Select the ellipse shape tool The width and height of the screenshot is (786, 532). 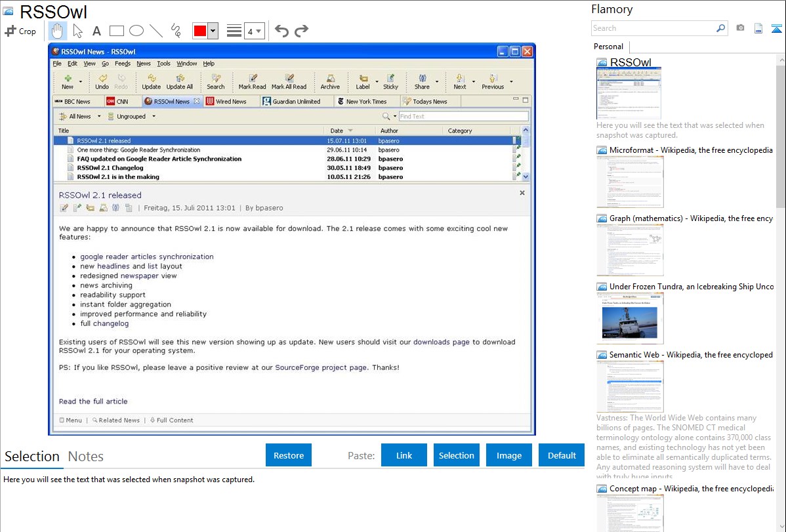(x=136, y=31)
